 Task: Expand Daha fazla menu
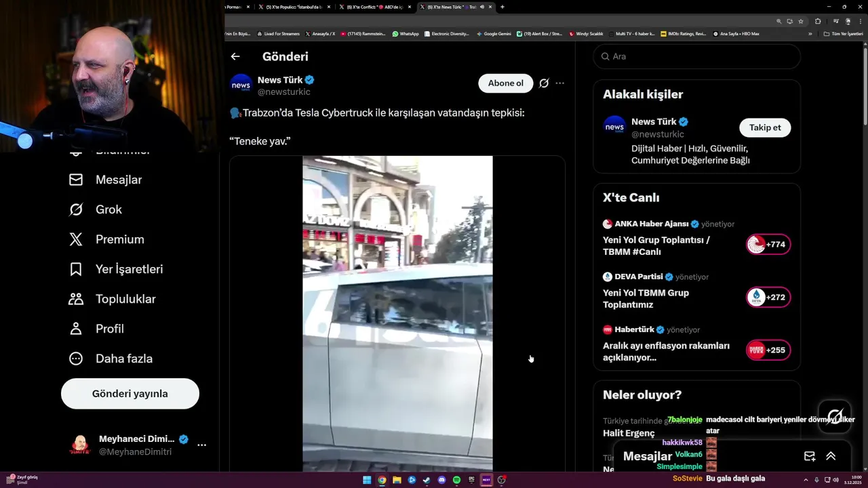111,359
